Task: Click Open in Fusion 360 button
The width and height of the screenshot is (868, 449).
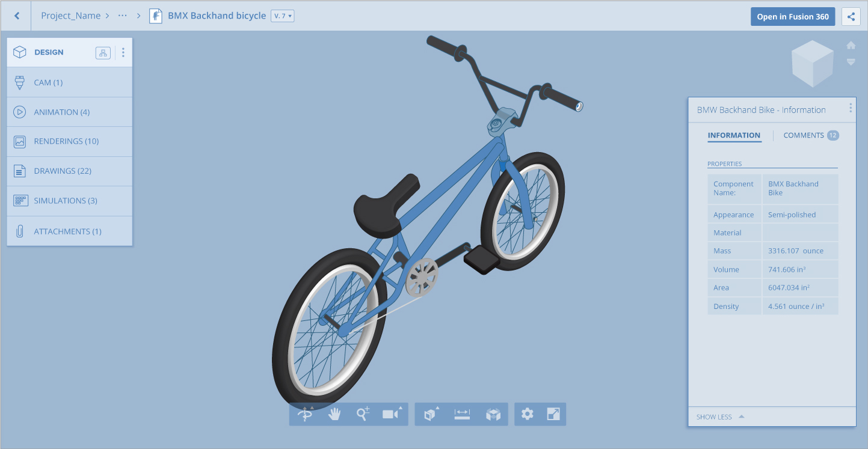Action: point(792,17)
